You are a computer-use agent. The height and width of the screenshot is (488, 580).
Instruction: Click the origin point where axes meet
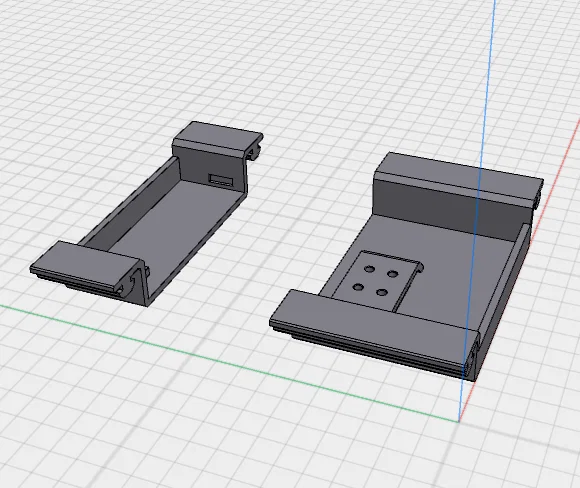tap(459, 420)
